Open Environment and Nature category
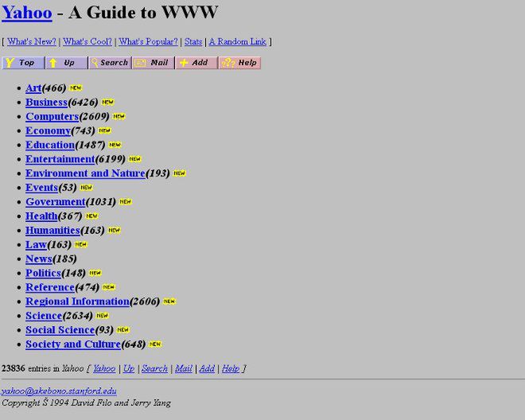This screenshot has width=525, height=420. pos(85,173)
